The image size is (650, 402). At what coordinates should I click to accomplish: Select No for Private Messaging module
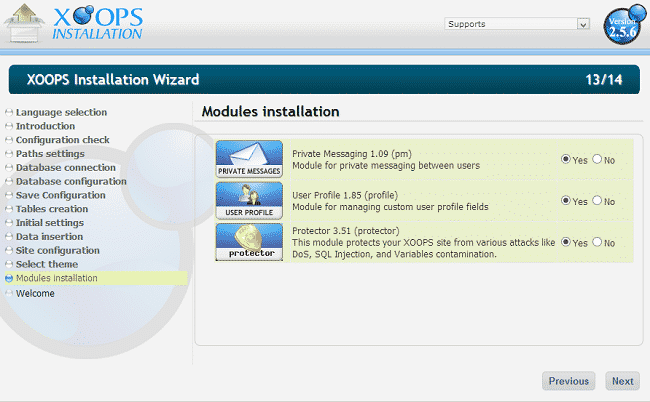point(597,159)
